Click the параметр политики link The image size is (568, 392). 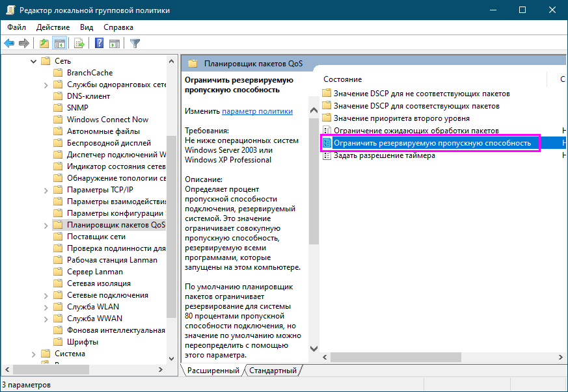coord(257,111)
